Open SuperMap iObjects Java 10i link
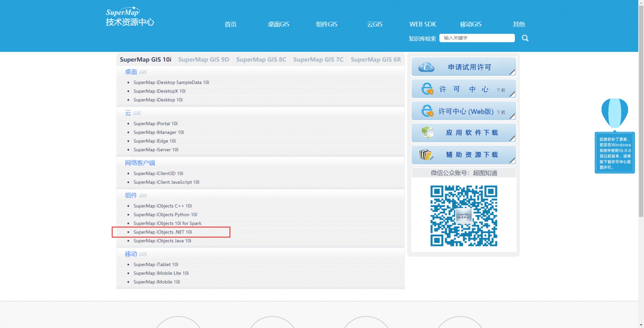The width and height of the screenshot is (644, 328). click(x=162, y=241)
